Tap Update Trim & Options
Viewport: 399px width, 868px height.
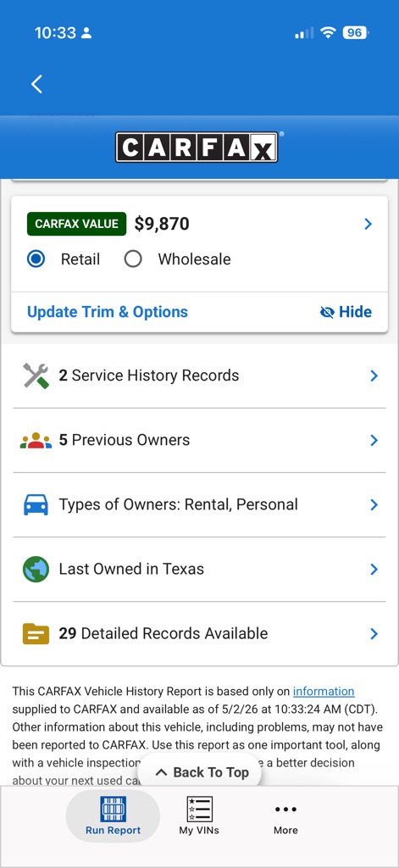[x=108, y=312]
